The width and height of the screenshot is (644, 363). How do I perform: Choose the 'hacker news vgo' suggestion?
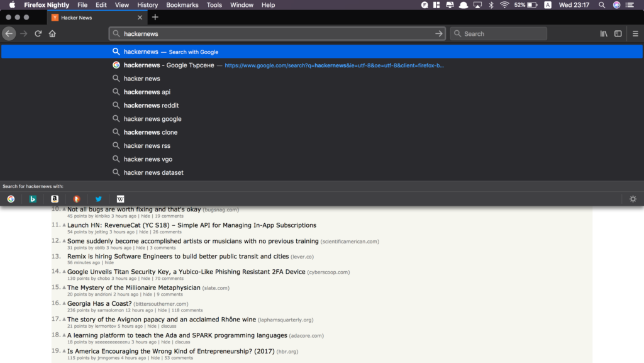click(x=322, y=159)
